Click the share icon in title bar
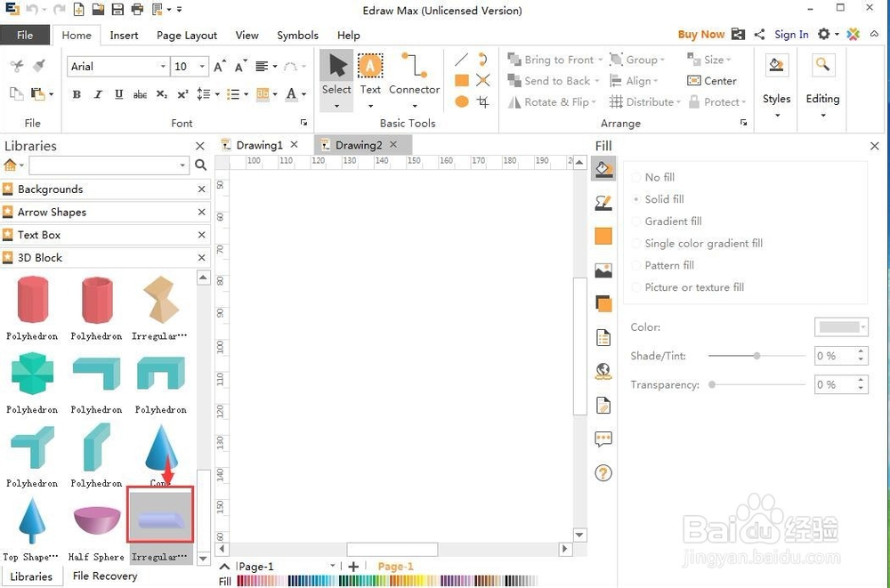 759,35
